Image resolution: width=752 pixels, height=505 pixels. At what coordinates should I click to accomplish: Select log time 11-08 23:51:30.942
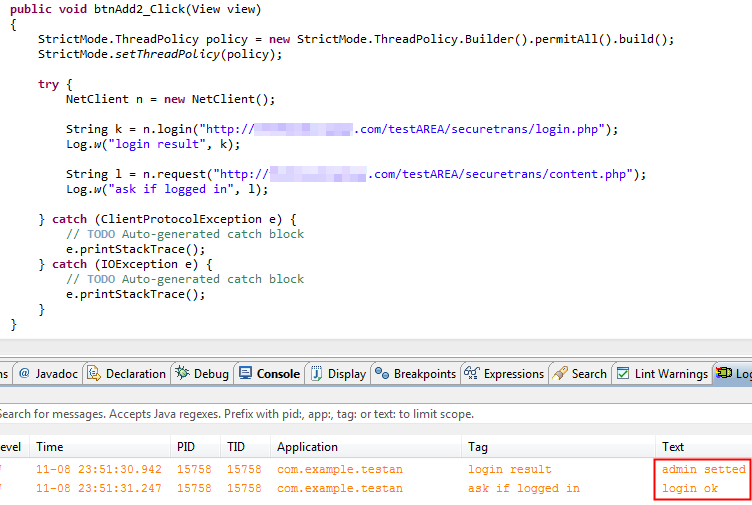[99, 469]
